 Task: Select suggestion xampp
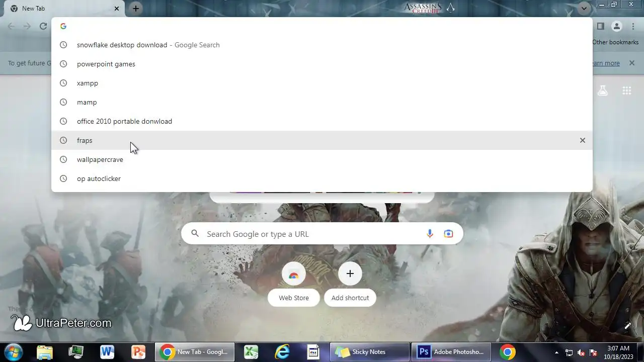[x=322, y=83]
